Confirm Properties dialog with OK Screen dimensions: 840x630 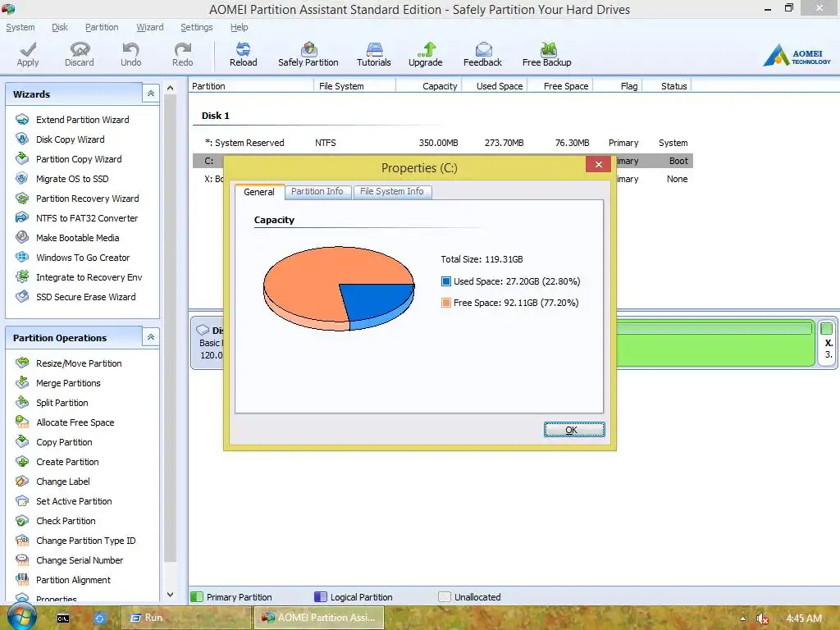(574, 430)
